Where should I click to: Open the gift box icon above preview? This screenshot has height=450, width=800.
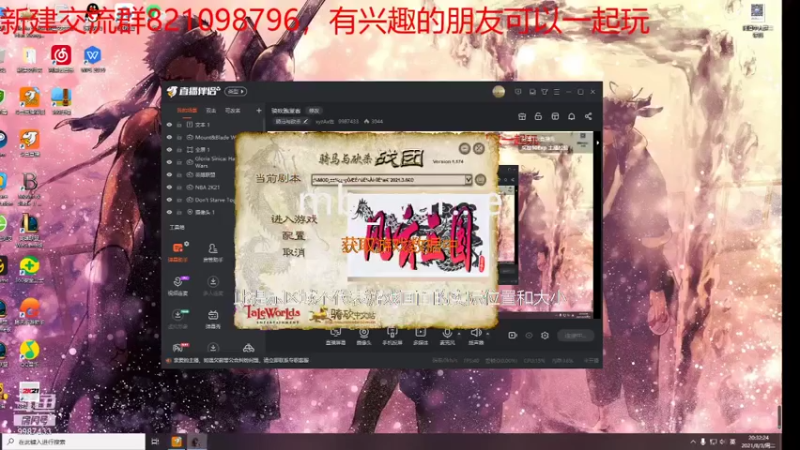pos(522,116)
